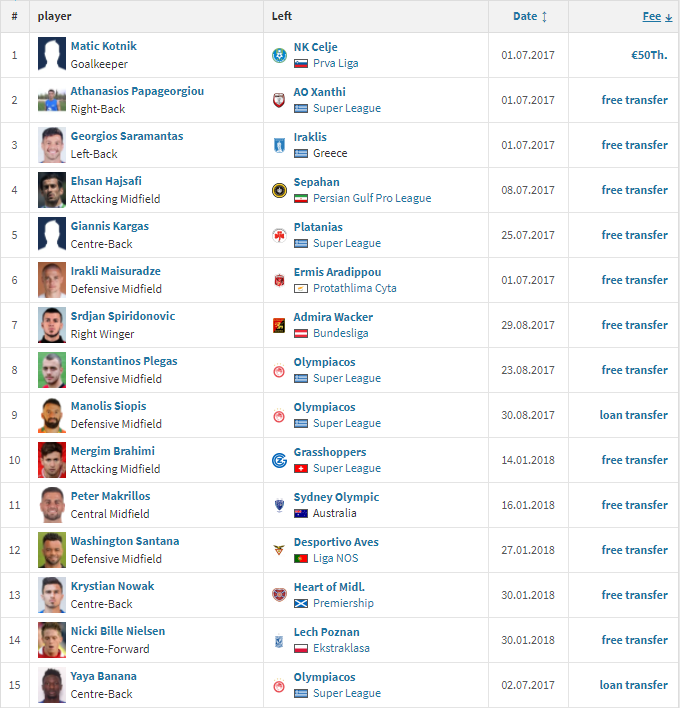This screenshot has width=680, height=708.
Task: Open Ehsan Hajsafi's player profile
Action: [106, 181]
